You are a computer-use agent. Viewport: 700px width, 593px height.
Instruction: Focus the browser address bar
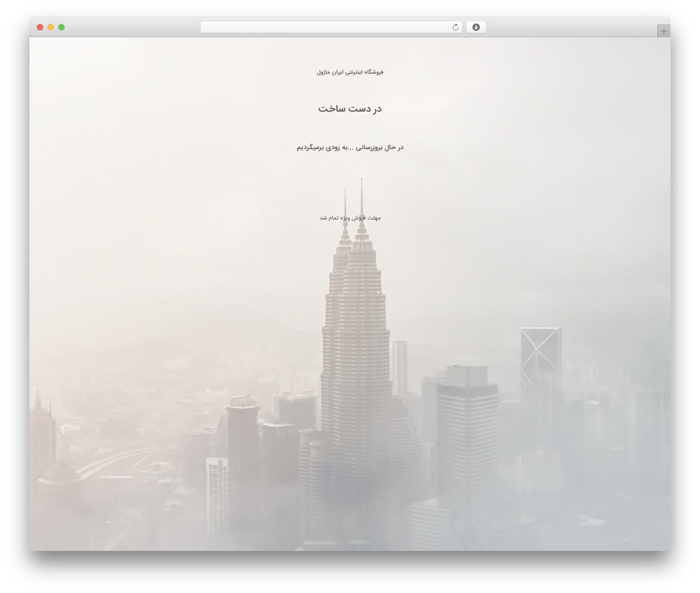pyautogui.click(x=331, y=27)
